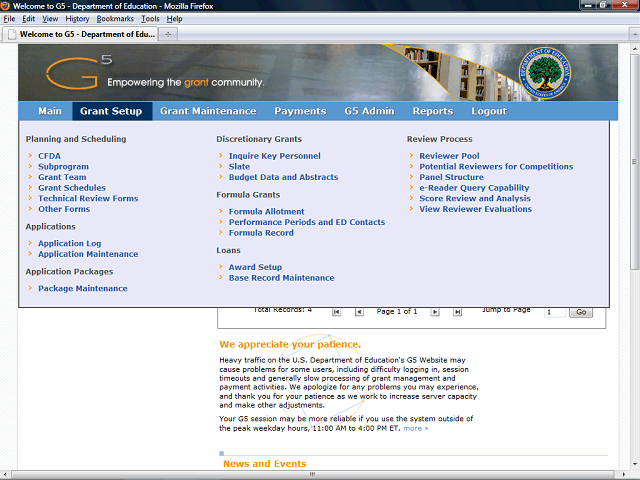The width and height of the screenshot is (640, 480).
Task: Open the Help menu
Action: [174, 19]
